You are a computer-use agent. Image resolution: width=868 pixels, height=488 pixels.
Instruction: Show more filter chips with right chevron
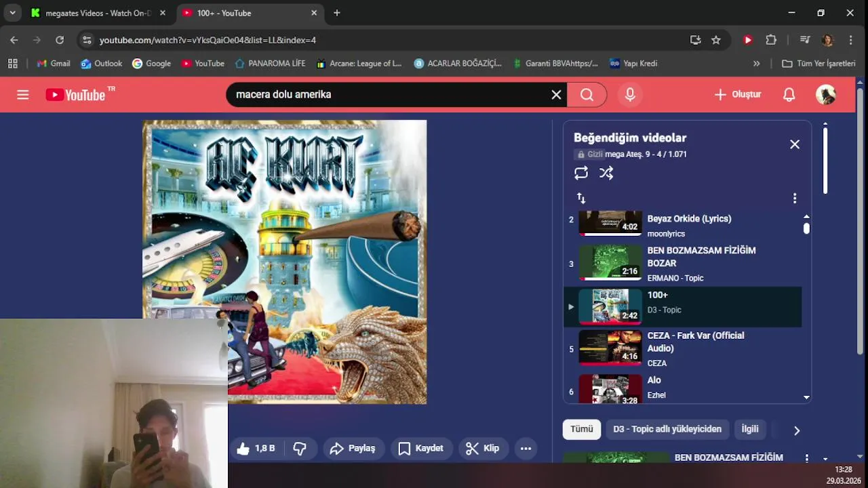click(x=797, y=430)
